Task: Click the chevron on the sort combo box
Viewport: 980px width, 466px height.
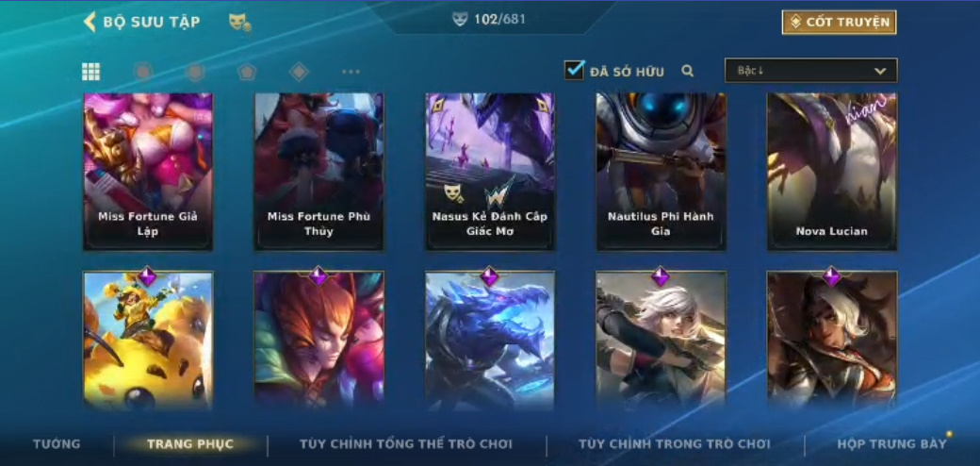Action: [x=880, y=71]
